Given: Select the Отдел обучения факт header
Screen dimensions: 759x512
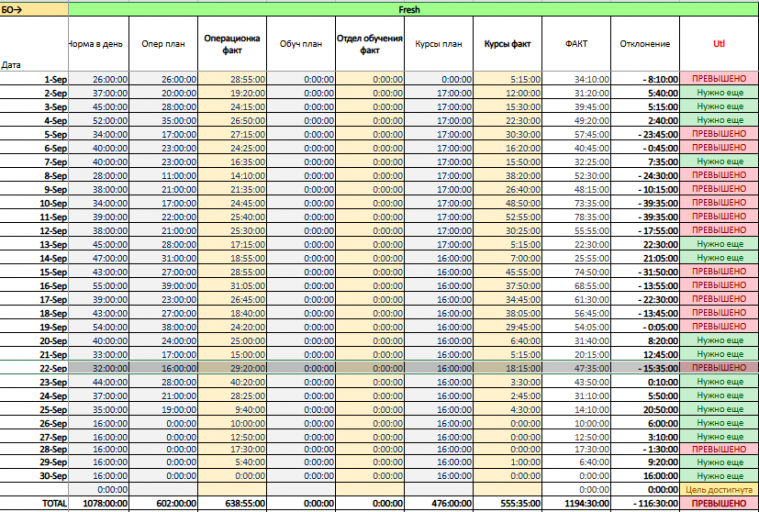Looking at the screenshot, I should (370, 44).
